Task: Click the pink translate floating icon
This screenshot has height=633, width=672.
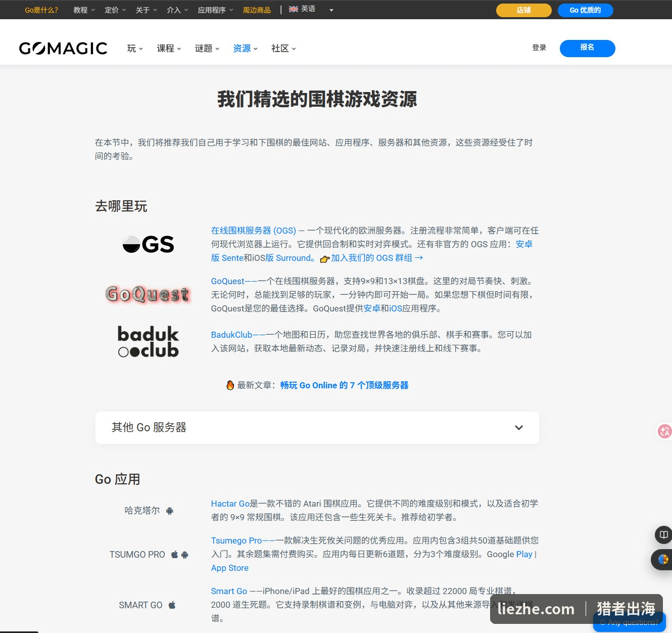Action: point(664,431)
